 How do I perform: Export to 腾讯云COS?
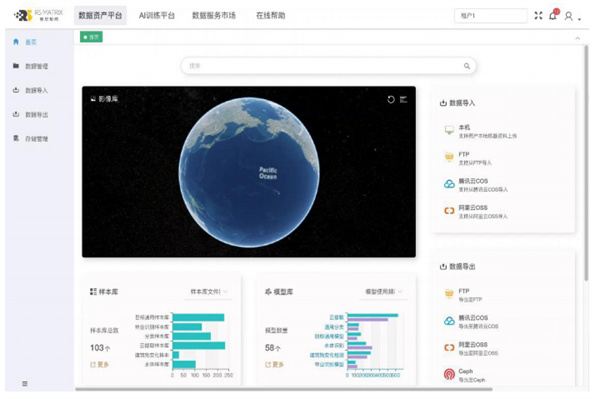click(478, 321)
